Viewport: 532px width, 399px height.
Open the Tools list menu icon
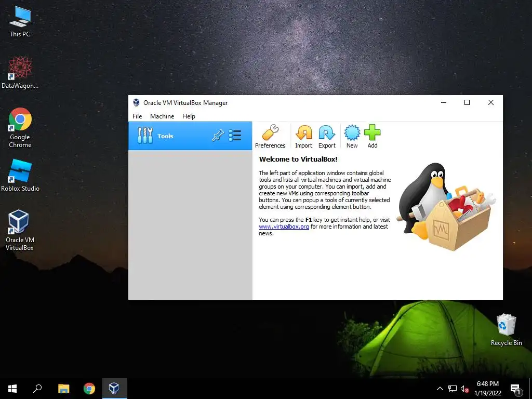[235, 136]
